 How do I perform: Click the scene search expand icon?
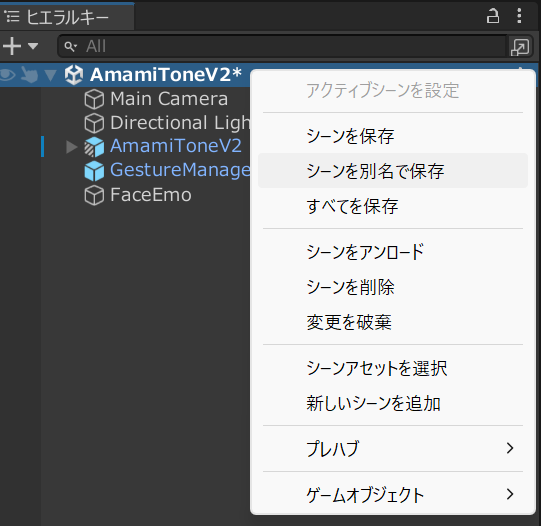[520, 47]
